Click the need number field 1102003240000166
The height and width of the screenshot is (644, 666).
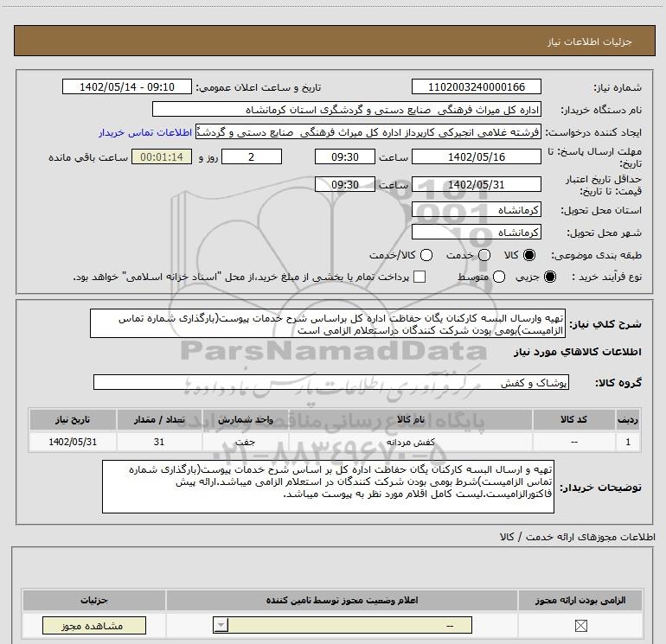tap(476, 86)
